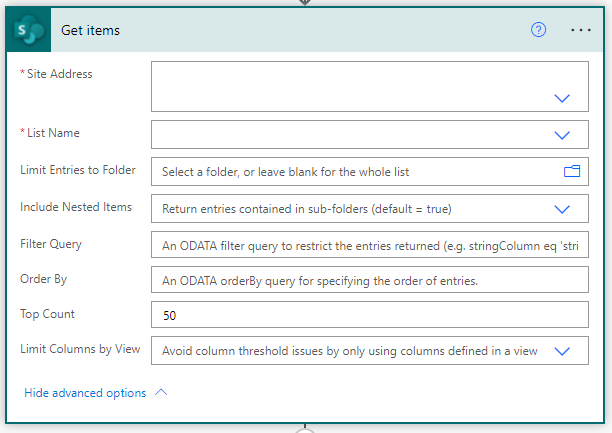Click the folder picker icon
The image size is (612, 433).
(x=572, y=171)
